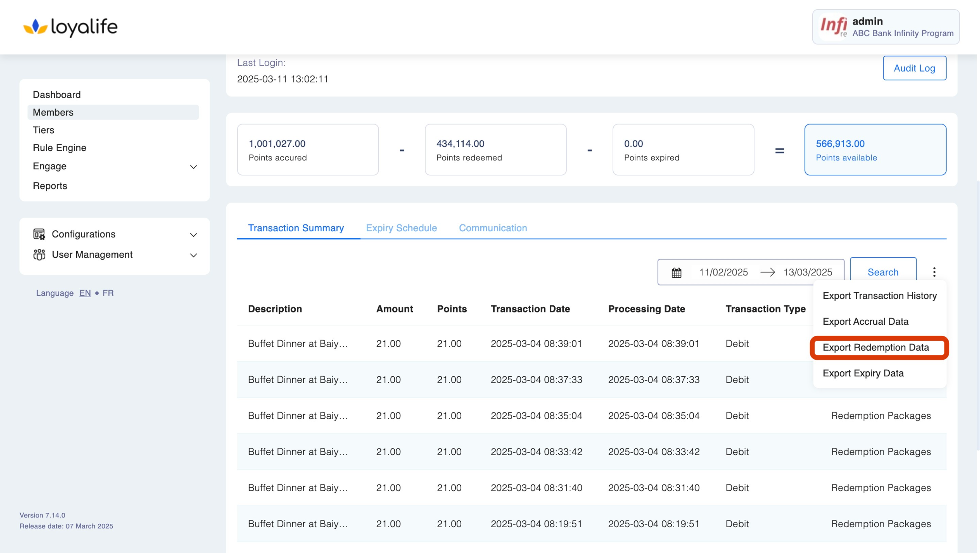Click the User Management people icon
Viewport: 980px width, 553px height.
39,254
